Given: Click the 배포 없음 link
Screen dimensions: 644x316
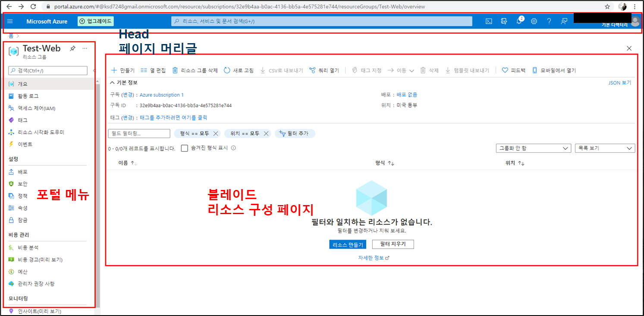Looking at the screenshot, I should [x=407, y=95].
